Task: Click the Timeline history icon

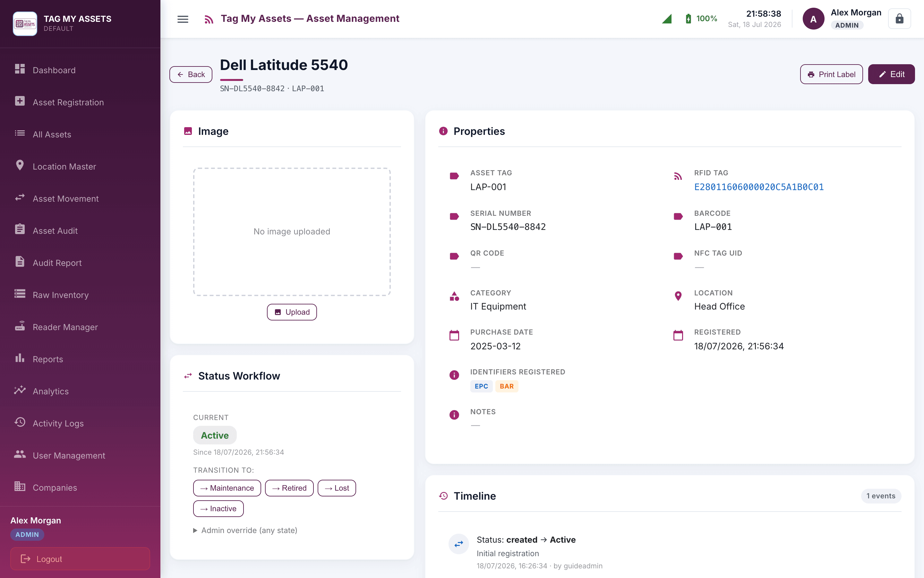Action: click(x=443, y=496)
